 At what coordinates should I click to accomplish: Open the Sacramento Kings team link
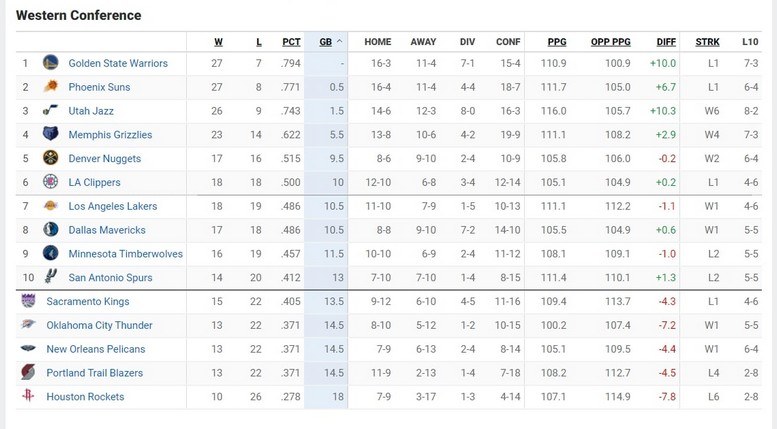(87, 301)
